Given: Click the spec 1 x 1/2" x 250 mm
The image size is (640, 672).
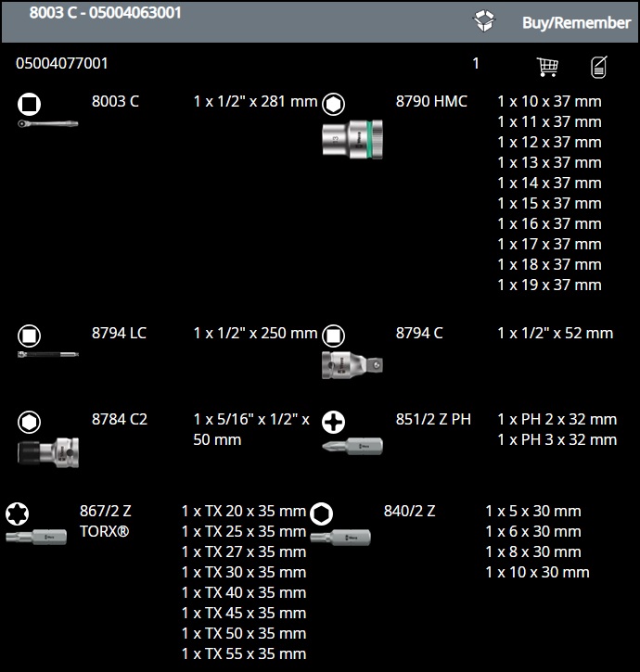Looking at the screenshot, I should pos(255,333).
